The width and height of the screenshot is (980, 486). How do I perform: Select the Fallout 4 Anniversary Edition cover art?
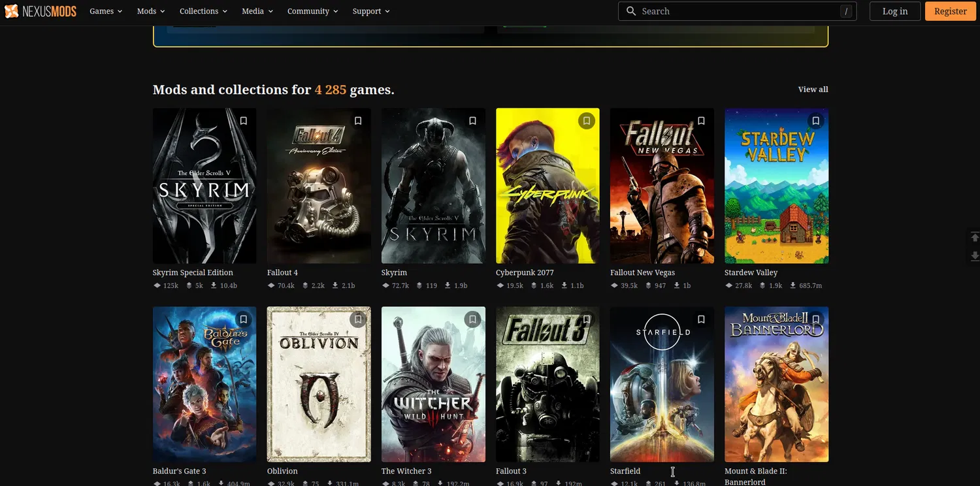click(x=319, y=186)
